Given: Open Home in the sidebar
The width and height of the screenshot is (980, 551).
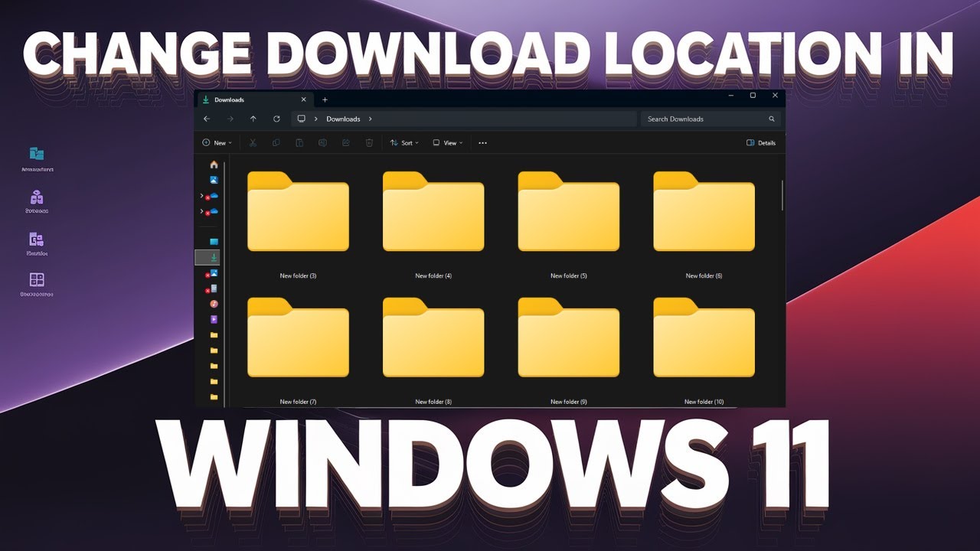Looking at the screenshot, I should [214, 165].
